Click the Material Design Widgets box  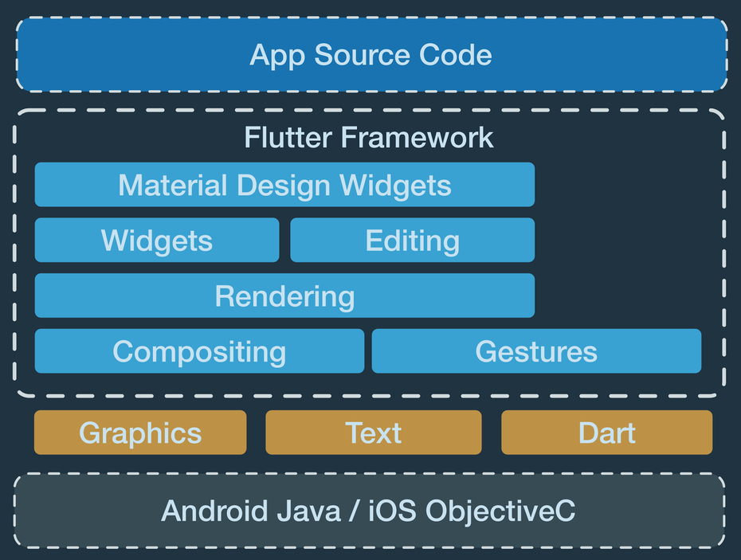click(284, 184)
